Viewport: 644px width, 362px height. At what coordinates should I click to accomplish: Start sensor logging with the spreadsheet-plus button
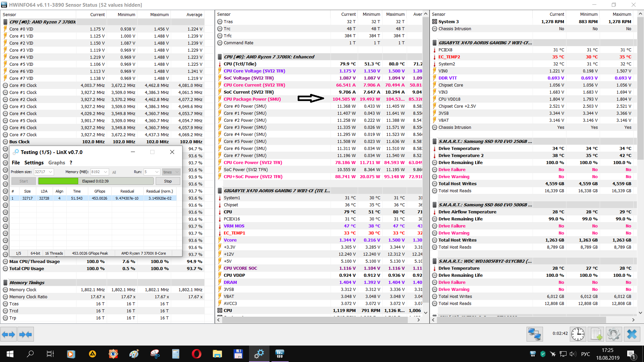point(596,334)
